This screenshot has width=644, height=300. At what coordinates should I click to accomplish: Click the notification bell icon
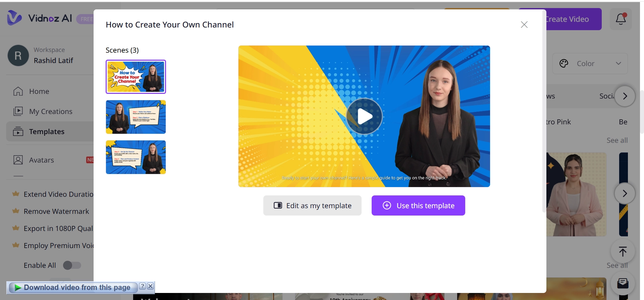point(621,19)
